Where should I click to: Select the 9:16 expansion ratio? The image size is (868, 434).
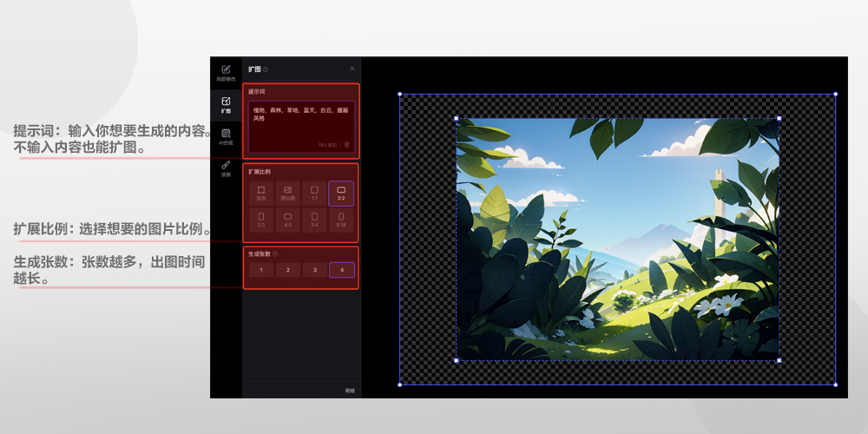(x=341, y=220)
